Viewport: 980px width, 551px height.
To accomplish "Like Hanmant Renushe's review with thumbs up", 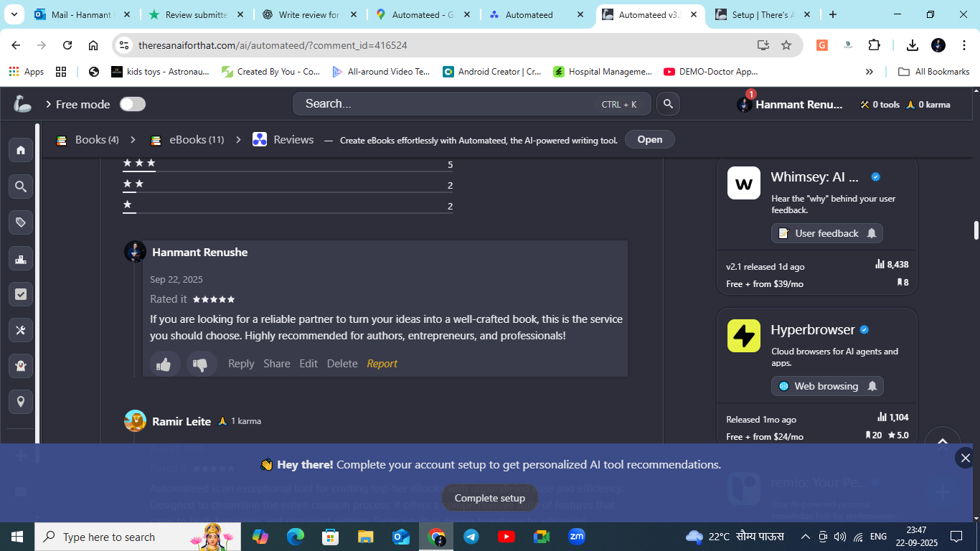I will coord(164,364).
